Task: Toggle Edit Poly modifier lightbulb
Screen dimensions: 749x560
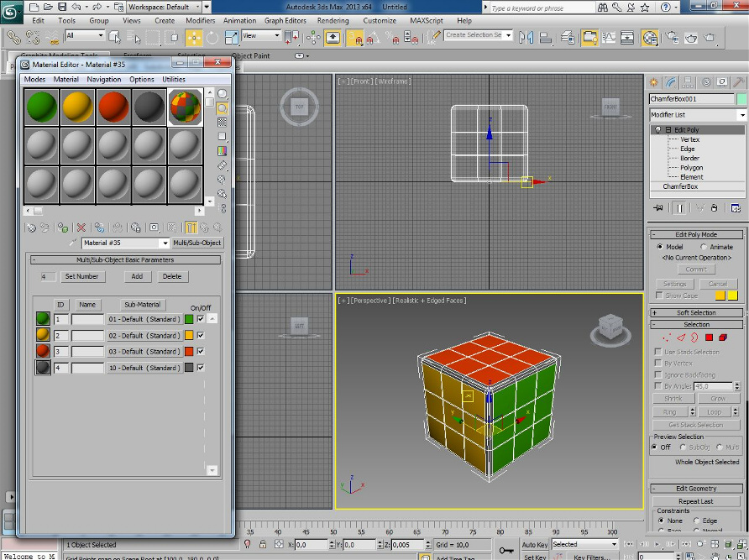Action: (x=658, y=129)
